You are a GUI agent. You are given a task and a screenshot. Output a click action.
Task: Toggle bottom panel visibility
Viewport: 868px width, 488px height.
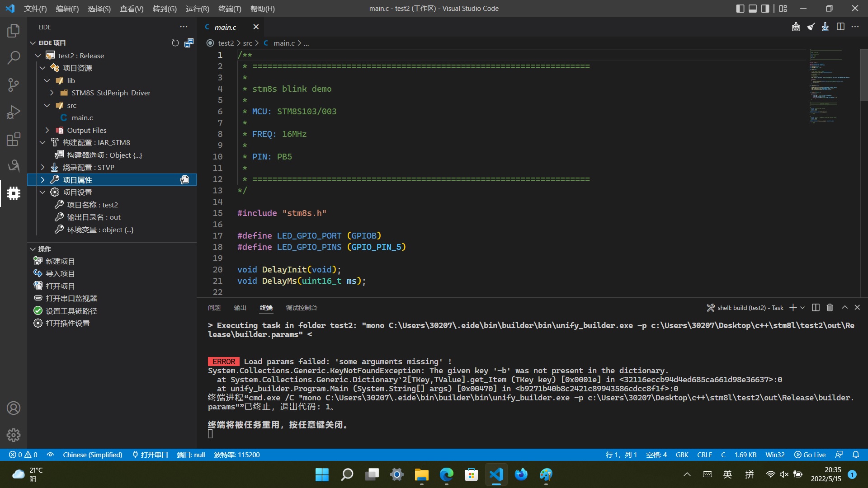(753, 9)
